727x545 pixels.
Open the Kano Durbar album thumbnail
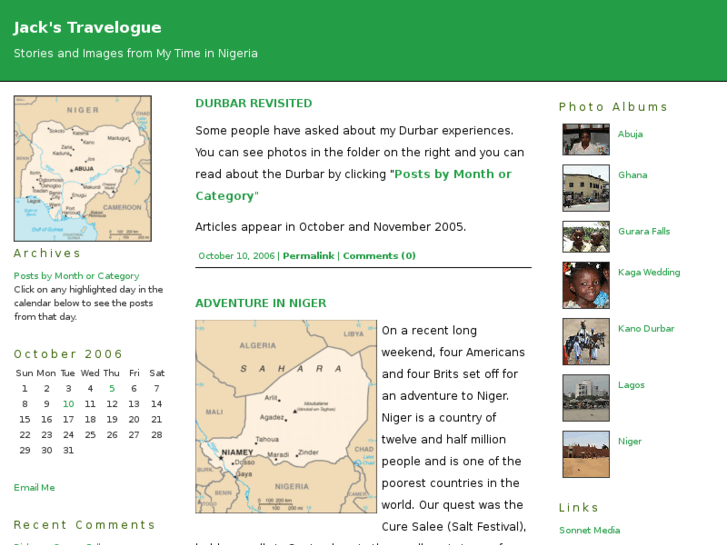586,341
